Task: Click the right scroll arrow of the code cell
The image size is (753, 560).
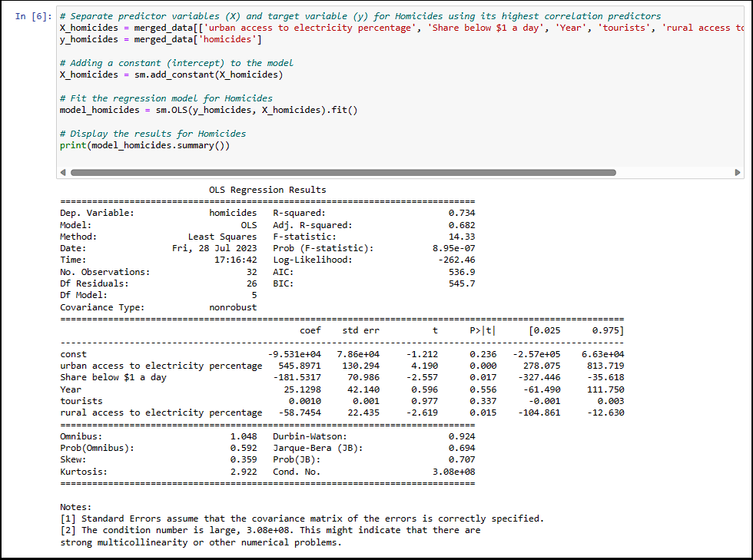Action: [738, 172]
